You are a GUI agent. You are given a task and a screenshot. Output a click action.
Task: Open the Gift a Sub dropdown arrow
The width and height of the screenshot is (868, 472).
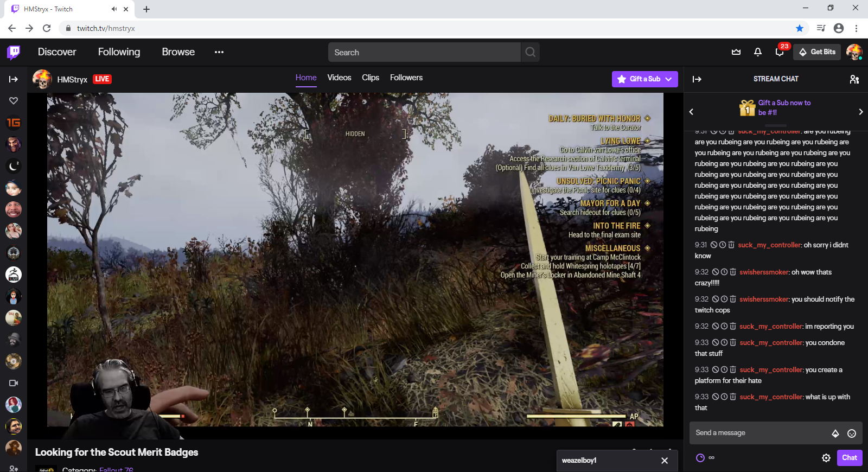[x=668, y=79]
